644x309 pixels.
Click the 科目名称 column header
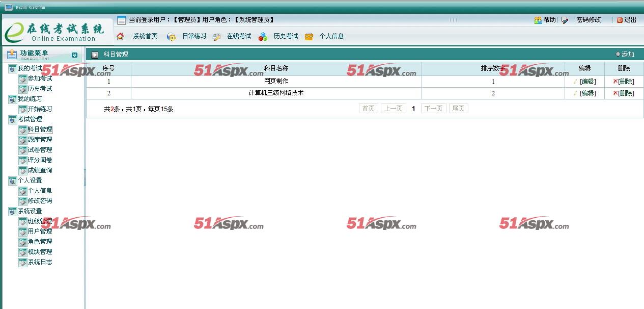coord(276,68)
